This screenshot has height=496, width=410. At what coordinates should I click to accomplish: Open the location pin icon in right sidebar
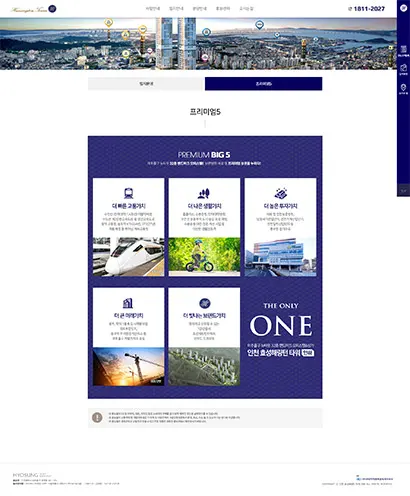(403, 87)
